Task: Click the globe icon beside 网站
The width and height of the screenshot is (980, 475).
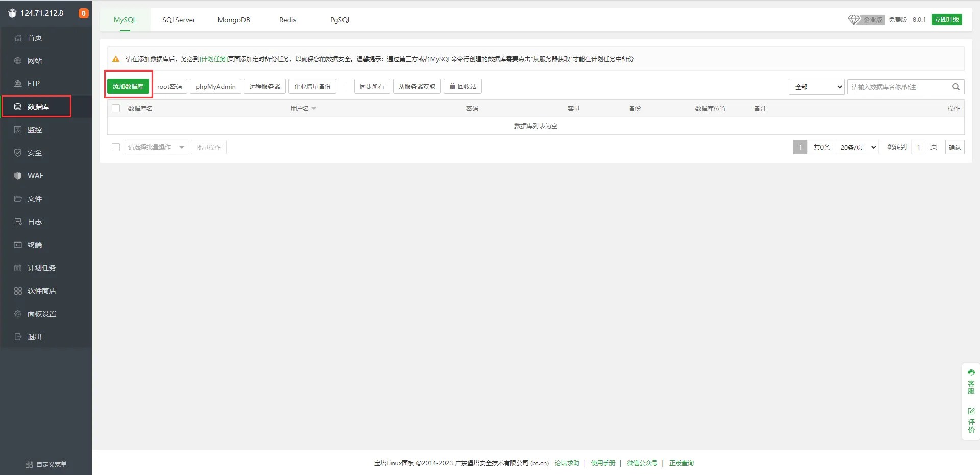Action: click(x=18, y=61)
